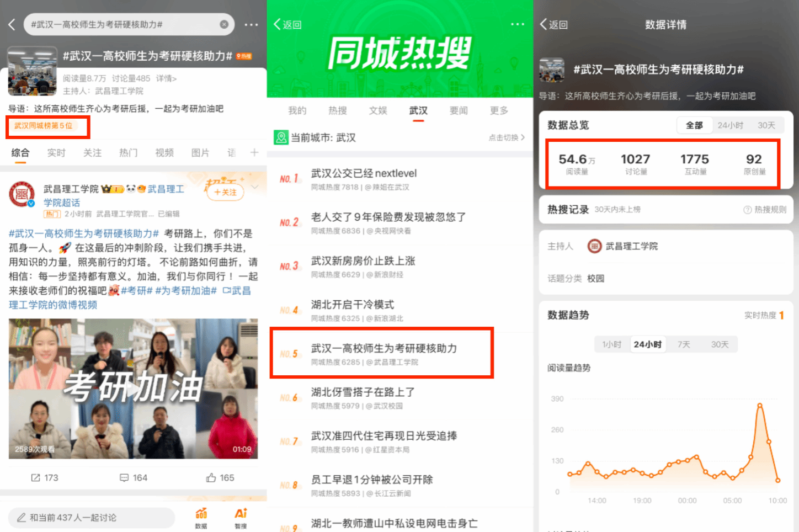Switch to the 热门 tab

(128, 153)
